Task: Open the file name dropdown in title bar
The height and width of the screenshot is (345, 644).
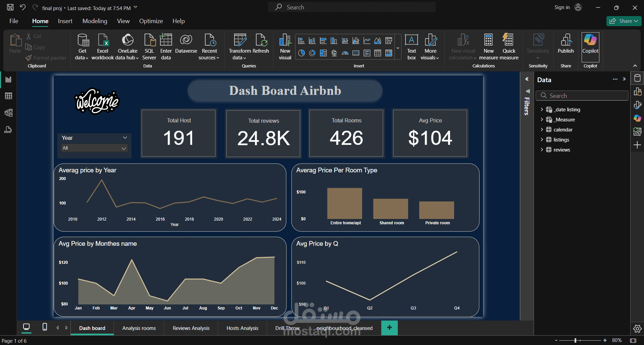Action: [x=136, y=7]
